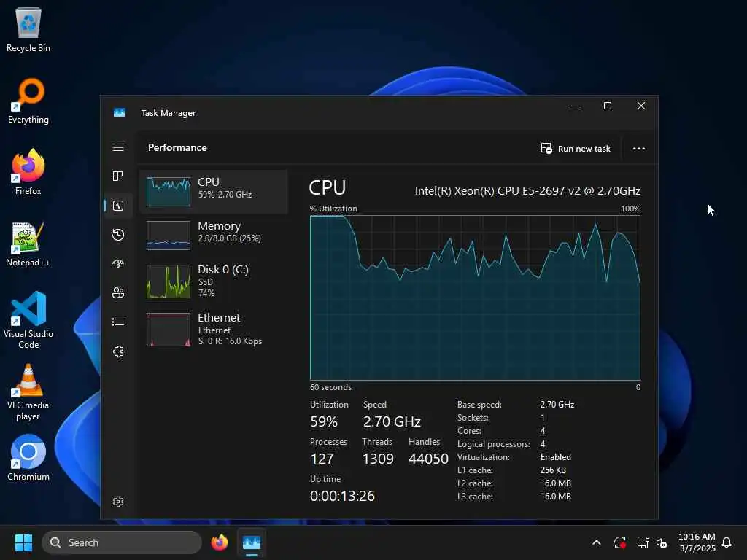Minimize the Task Manager window
The height and width of the screenshot is (560, 747).
[x=575, y=106]
